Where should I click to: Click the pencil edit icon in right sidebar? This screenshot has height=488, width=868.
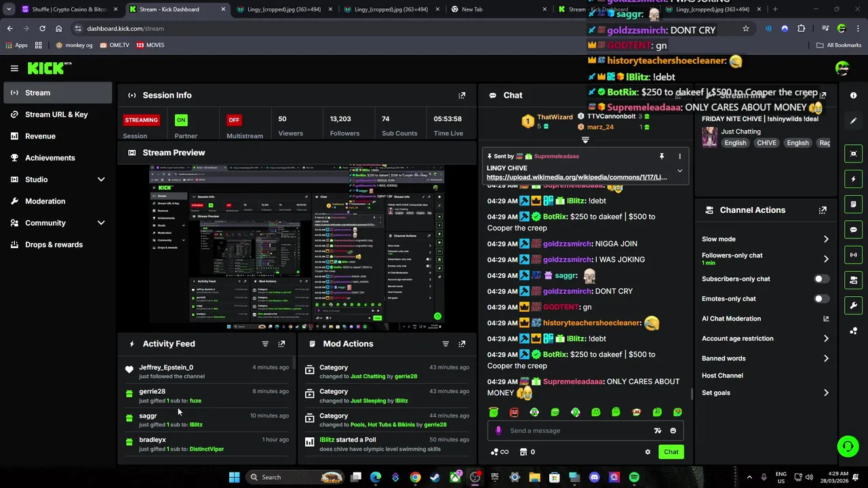click(x=854, y=121)
